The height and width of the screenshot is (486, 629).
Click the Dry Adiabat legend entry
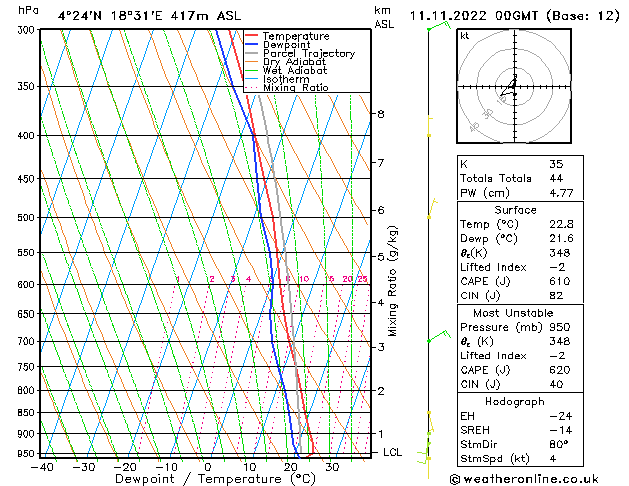294,62
